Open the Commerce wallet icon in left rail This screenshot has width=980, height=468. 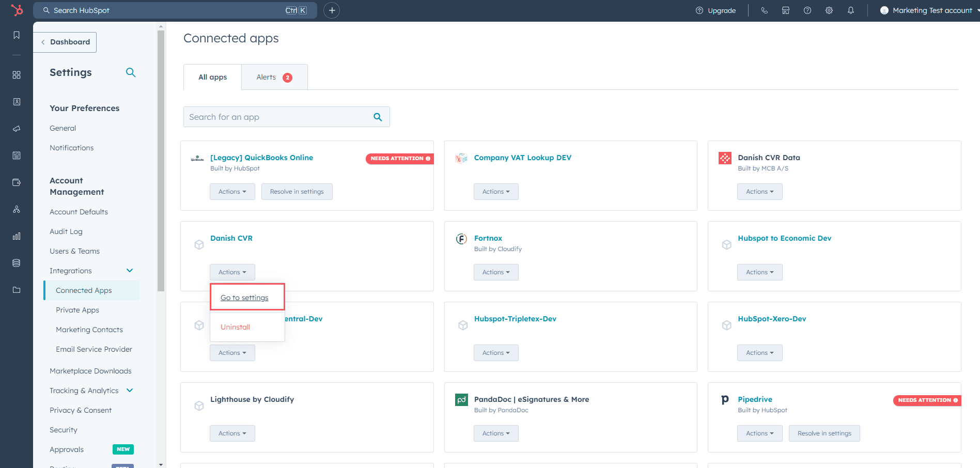tap(17, 182)
